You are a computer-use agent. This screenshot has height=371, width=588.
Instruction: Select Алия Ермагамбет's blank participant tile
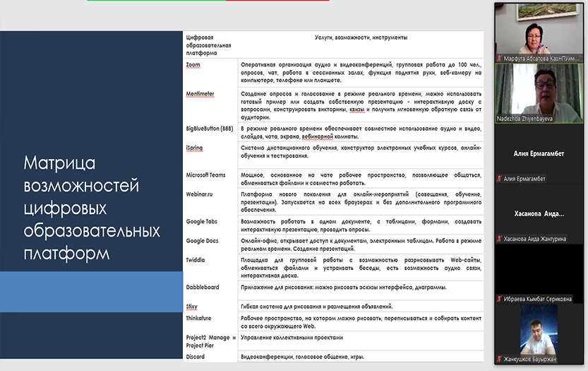tap(540, 153)
